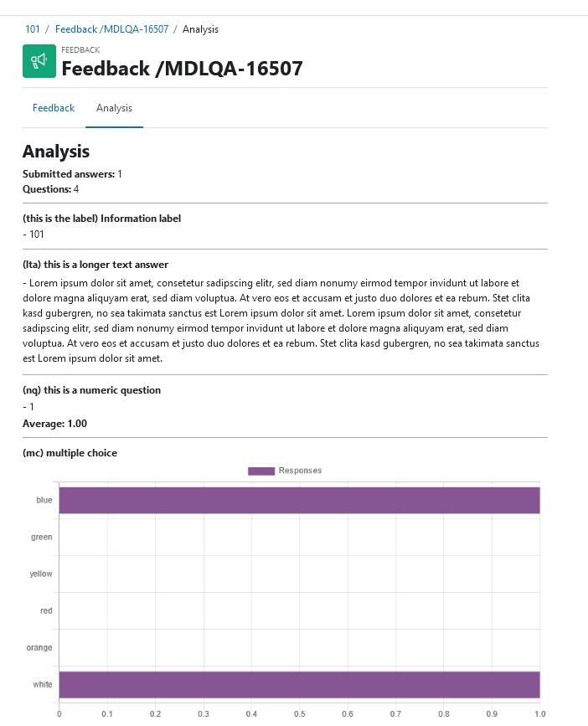Select the Analysis tab

pyautogui.click(x=115, y=108)
